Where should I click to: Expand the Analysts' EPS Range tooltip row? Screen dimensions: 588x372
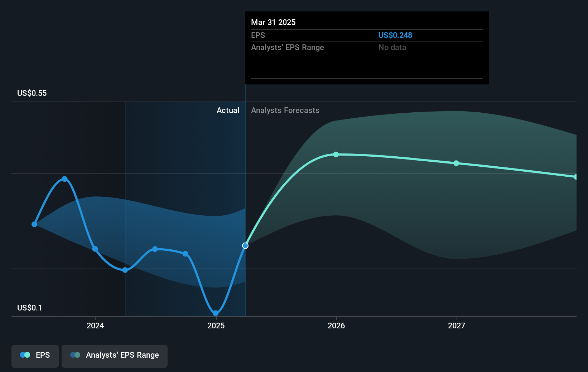click(x=288, y=47)
